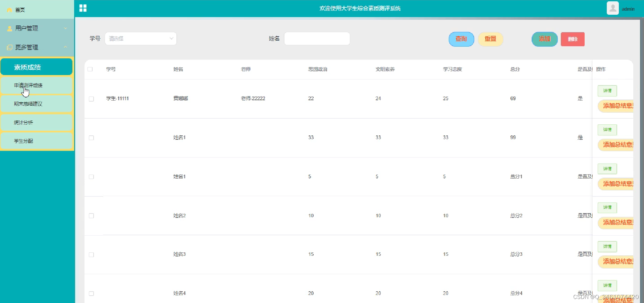This screenshot has width=644, height=303.
Task: Toggle the grid menu icon in header
Action: point(83,8)
